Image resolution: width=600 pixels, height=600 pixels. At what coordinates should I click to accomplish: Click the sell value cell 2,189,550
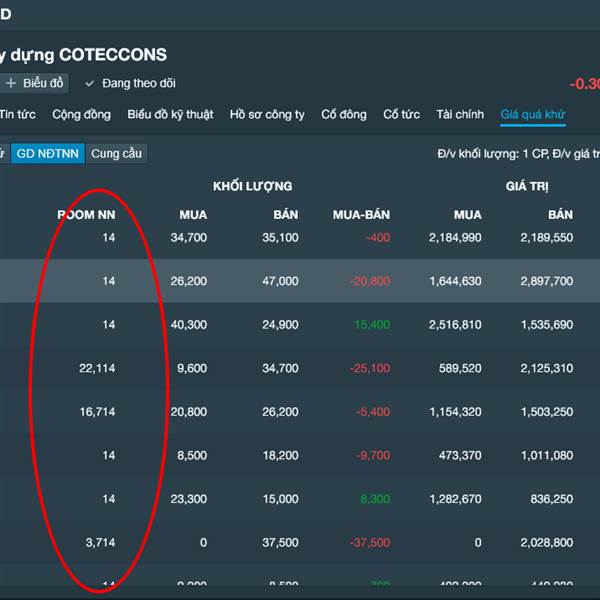pyautogui.click(x=546, y=238)
